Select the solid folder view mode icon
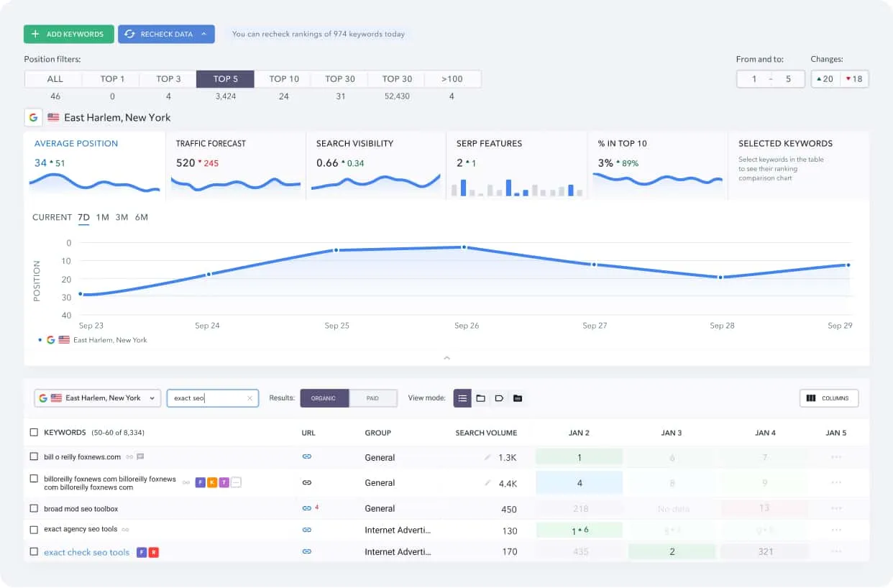 [x=518, y=398]
